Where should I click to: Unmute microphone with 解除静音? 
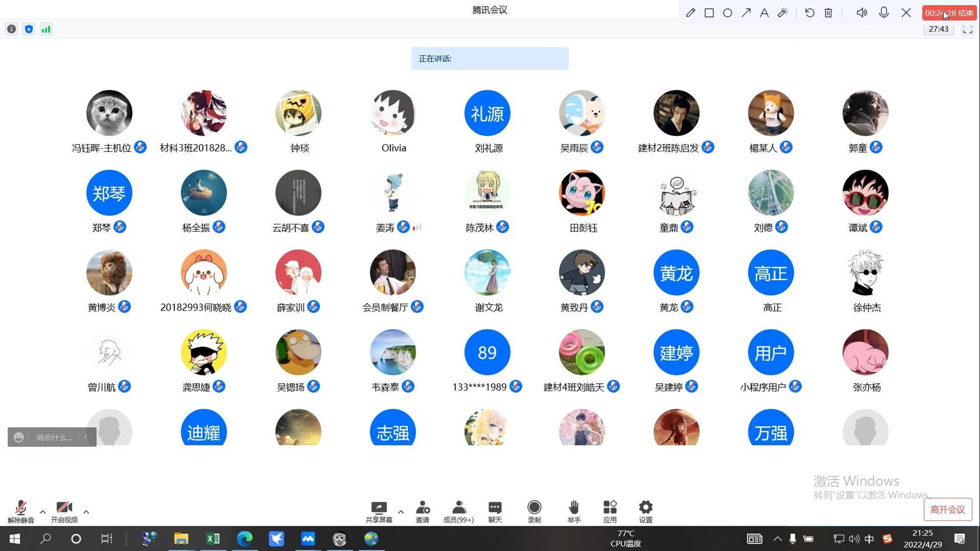pos(20,511)
